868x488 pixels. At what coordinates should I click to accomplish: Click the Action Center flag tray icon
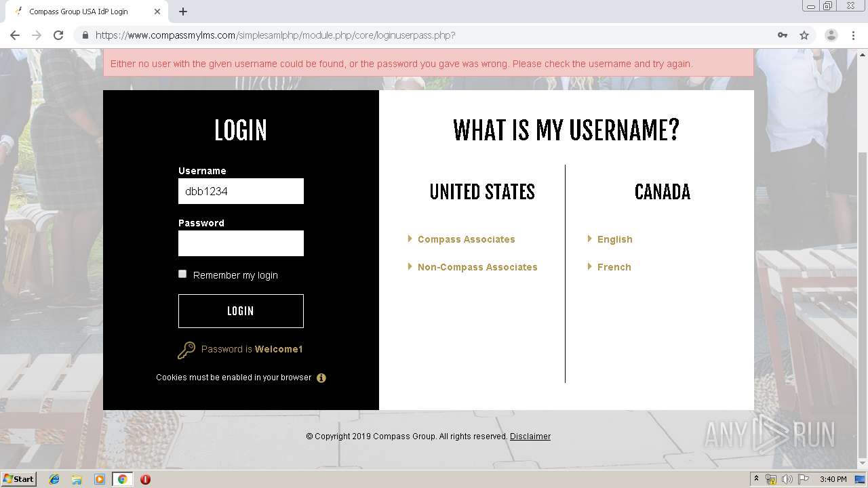(804, 479)
